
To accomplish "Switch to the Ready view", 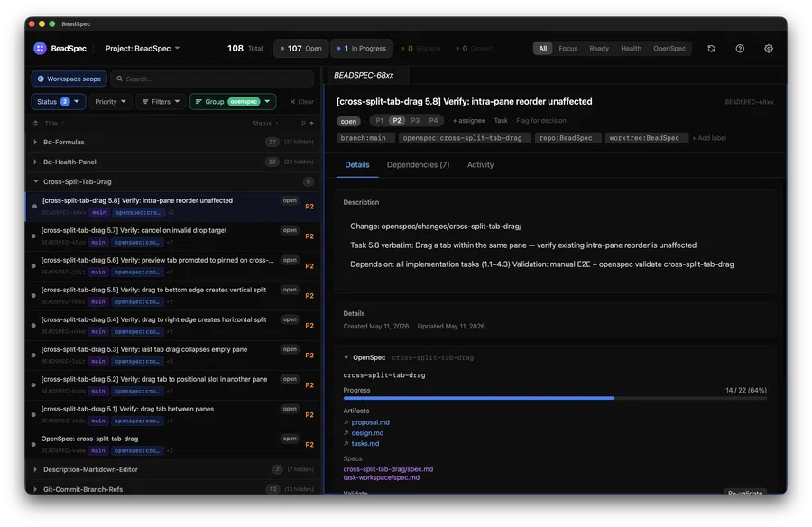I will pyautogui.click(x=599, y=48).
